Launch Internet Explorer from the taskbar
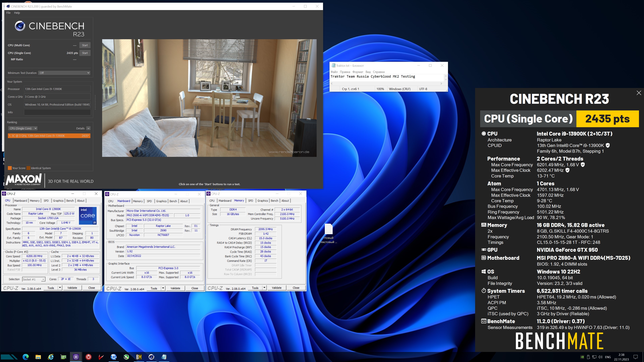Viewport: 644px width, 362px height. click(51, 357)
